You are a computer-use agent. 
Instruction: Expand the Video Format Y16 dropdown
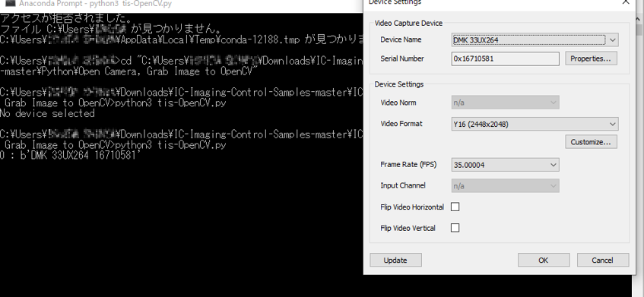pos(535,124)
